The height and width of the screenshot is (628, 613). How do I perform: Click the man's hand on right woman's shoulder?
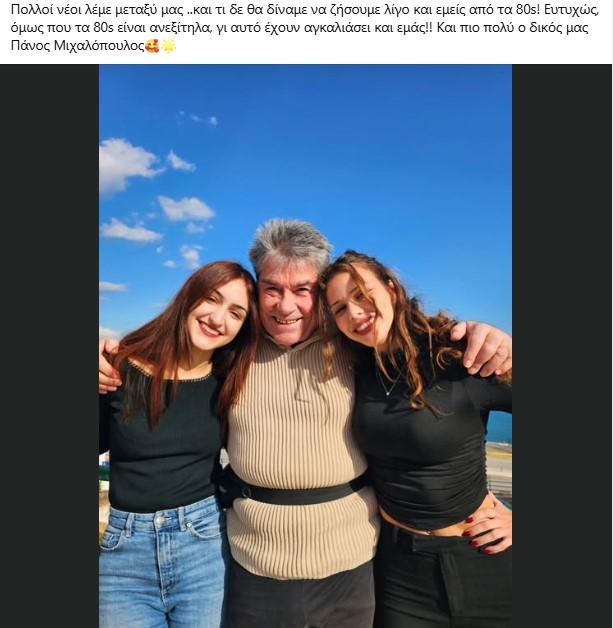tap(484, 348)
